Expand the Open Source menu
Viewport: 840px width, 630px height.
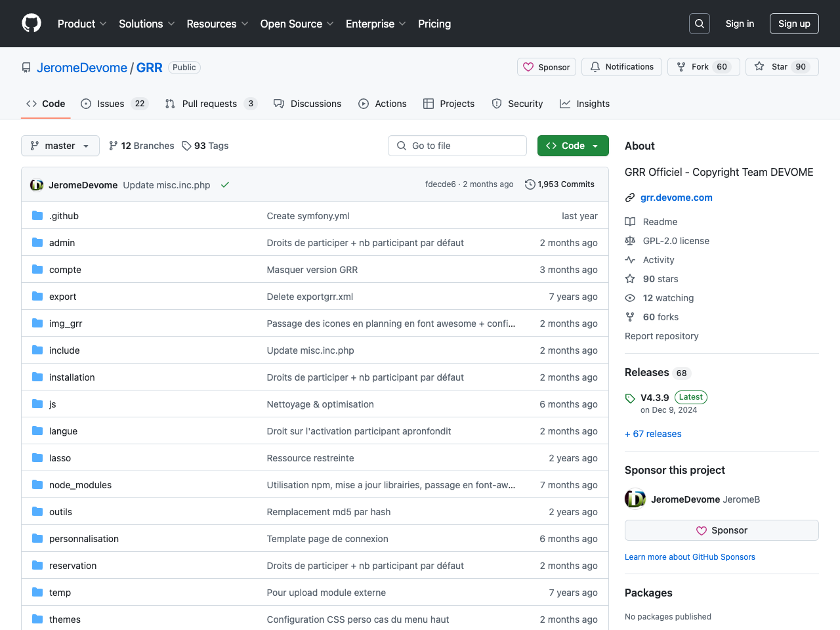point(297,24)
